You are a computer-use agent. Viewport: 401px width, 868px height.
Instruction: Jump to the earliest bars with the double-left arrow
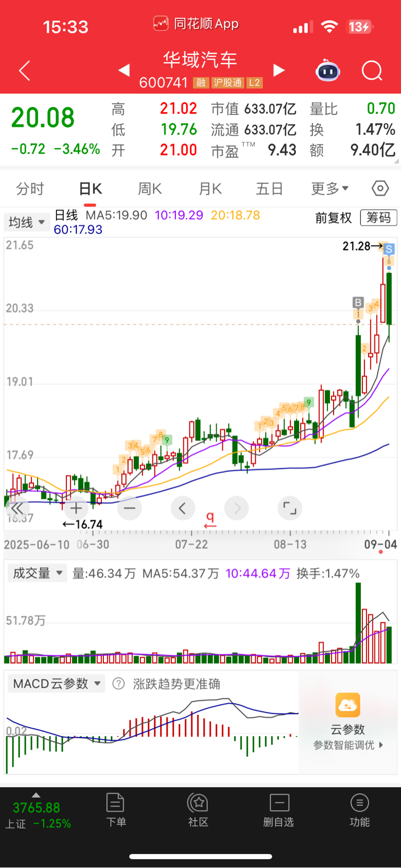pyautogui.click(x=17, y=508)
